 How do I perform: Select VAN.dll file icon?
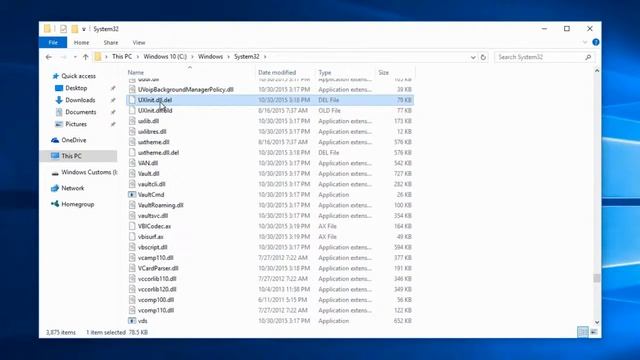[132, 163]
